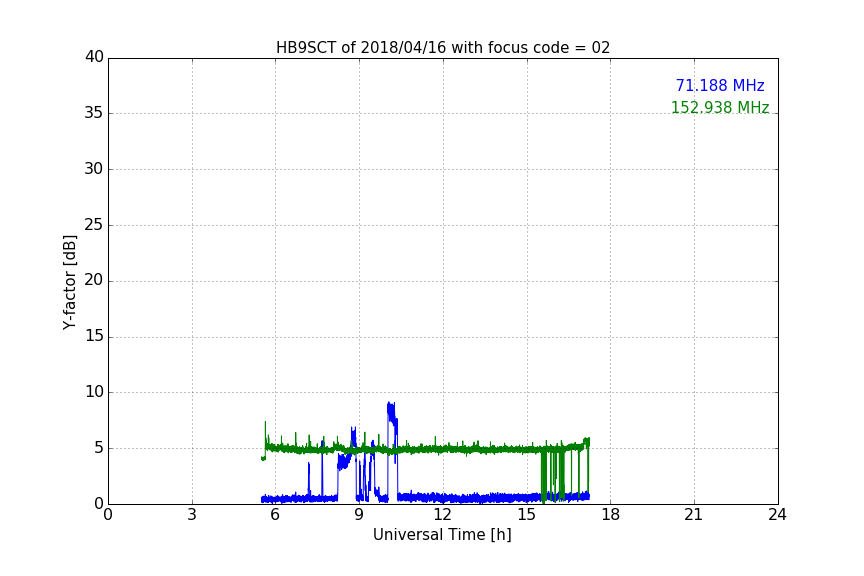Image resolution: width=864 pixels, height=576 pixels.
Task: Click the x-axis tick label "9"
Action: click(x=359, y=515)
